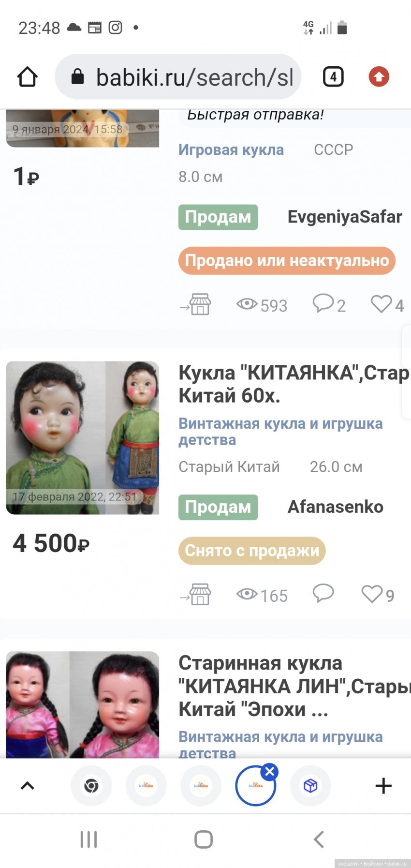Image resolution: width=411 pixels, height=868 pixels.
Task: Open the tab switcher showing 4 tabs
Action: tap(333, 77)
